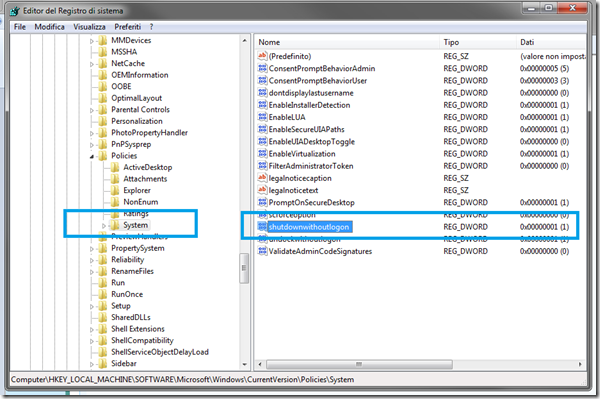Click the Registry Editor title bar icon
The image size is (600, 399).
click(15, 11)
